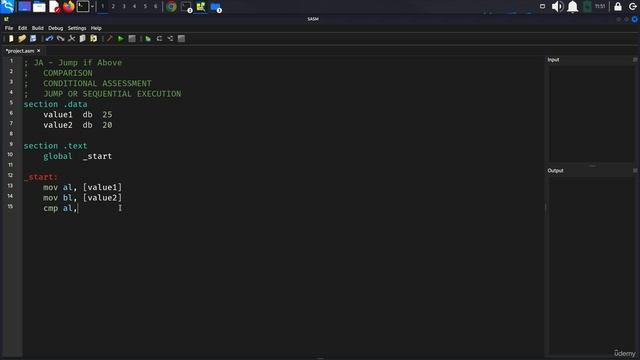Switch to the SASM taskbar window button
Viewport: 640px width, 360px height.
coord(201,7)
